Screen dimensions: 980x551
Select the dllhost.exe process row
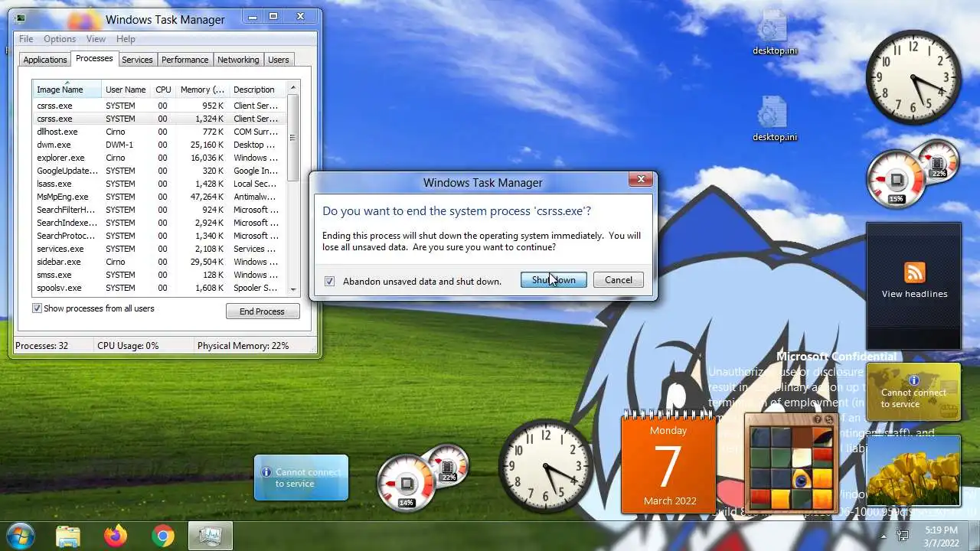pyautogui.click(x=158, y=132)
